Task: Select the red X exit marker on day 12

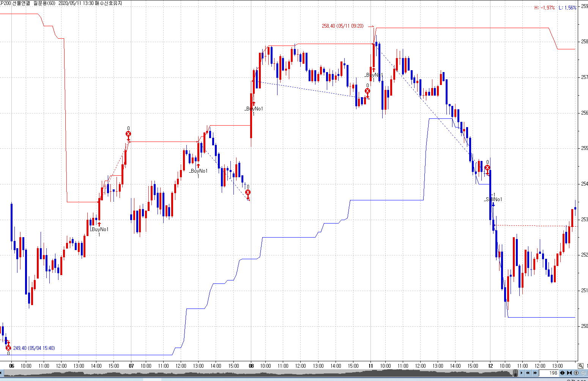Action: tap(487, 168)
